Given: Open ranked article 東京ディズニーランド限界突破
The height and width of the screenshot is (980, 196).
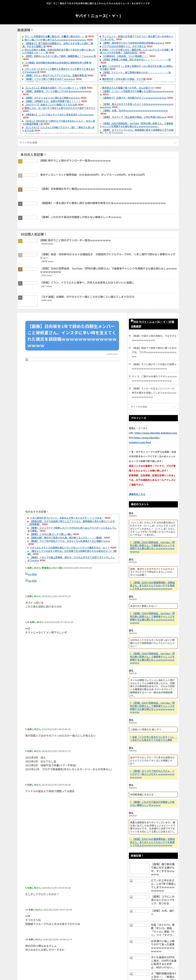Looking at the screenshot, I should 92,175.
